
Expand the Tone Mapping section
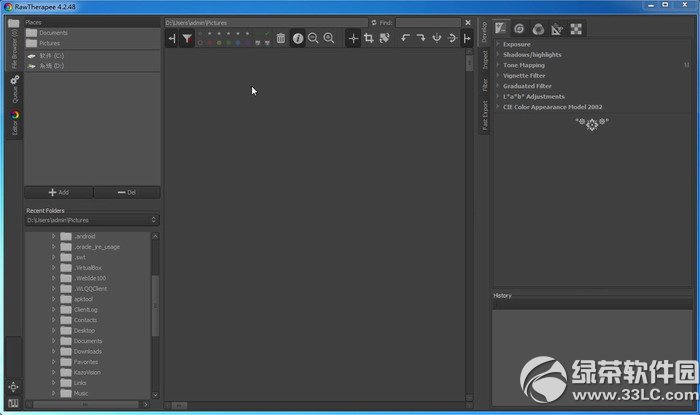[523, 65]
